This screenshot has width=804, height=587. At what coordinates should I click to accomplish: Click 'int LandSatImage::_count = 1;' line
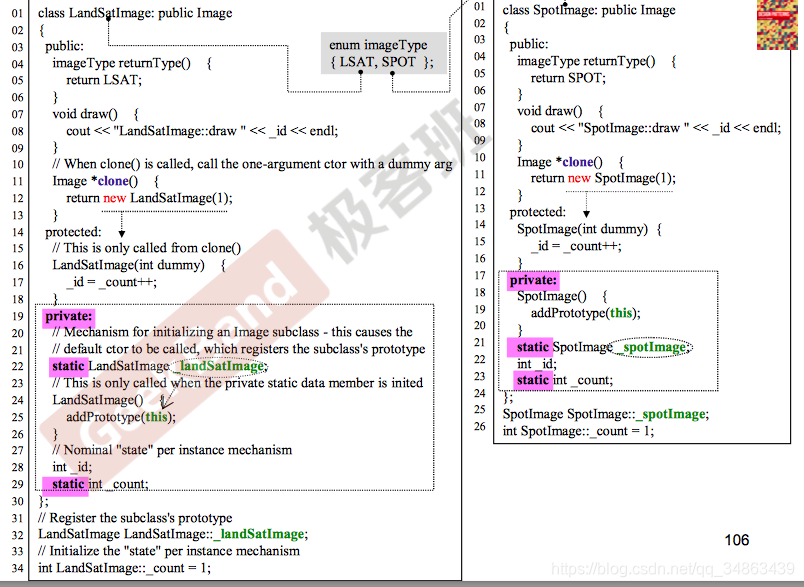pos(125,568)
